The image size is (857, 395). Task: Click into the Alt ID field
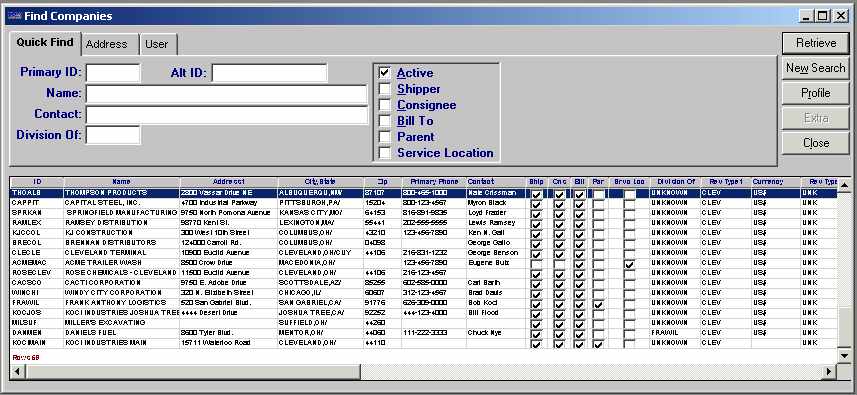coord(269,73)
